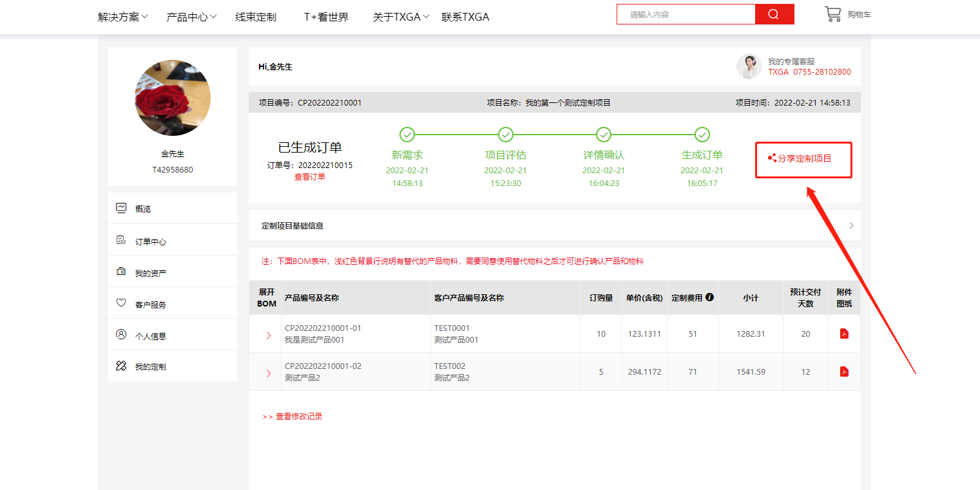The image size is (980, 490).
Task: Click the 查看订单 link
Action: click(x=310, y=177)
